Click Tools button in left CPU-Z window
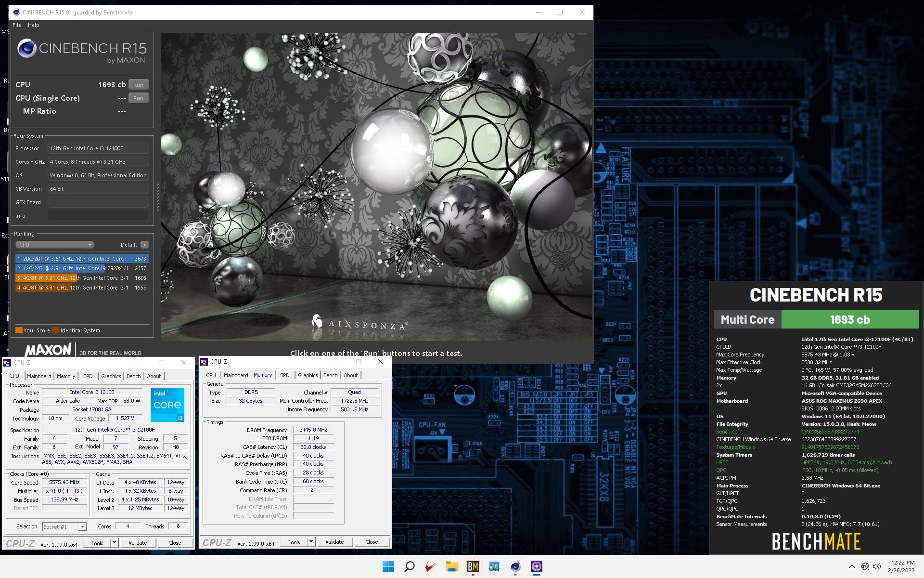 (x=97, y=543)
